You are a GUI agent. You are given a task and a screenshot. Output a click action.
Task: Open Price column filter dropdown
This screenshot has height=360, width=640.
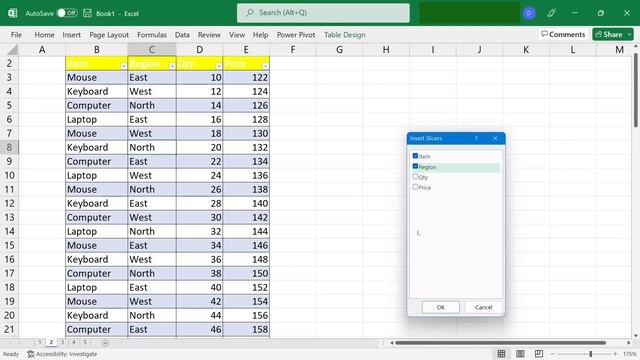point(266,66)
